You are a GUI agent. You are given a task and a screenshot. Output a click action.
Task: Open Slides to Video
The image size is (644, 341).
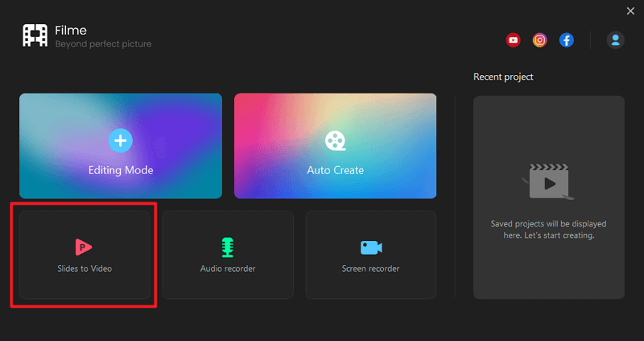(x=85, y=255)
